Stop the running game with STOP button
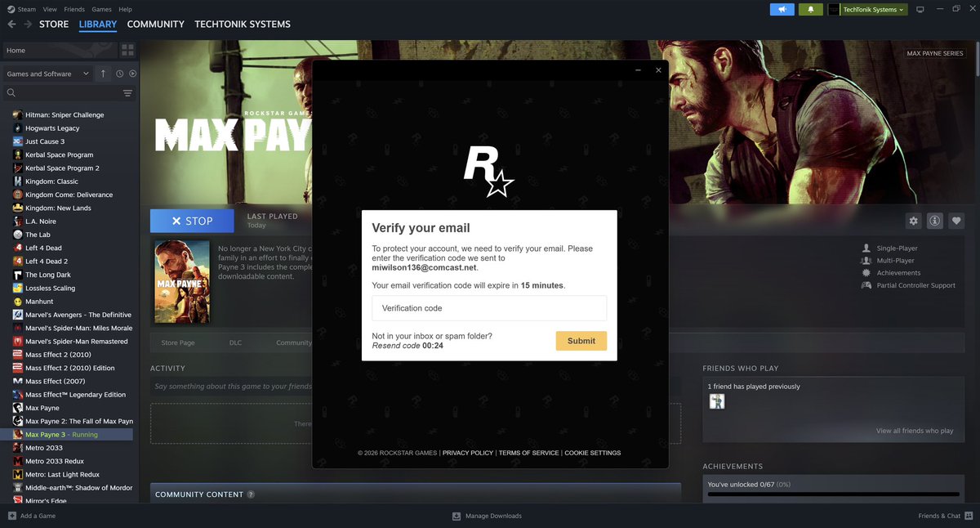The height and width of the screenshot is (528, 980). click(192, 221)
